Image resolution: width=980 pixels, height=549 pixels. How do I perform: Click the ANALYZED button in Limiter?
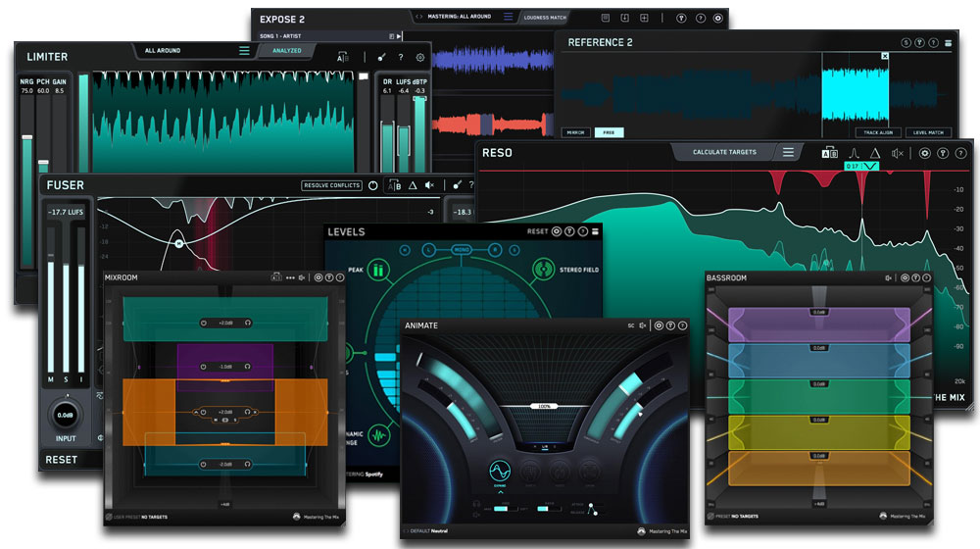[287, 51]
